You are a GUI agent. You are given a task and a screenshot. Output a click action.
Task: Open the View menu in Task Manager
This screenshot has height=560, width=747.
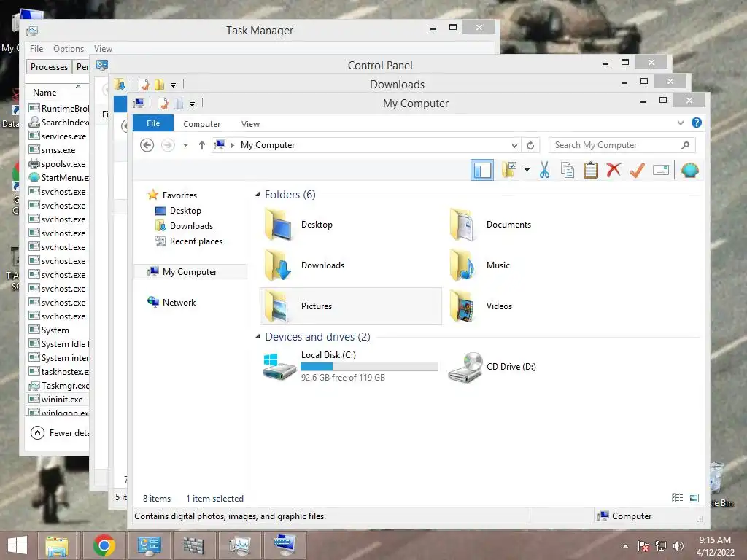103,49
